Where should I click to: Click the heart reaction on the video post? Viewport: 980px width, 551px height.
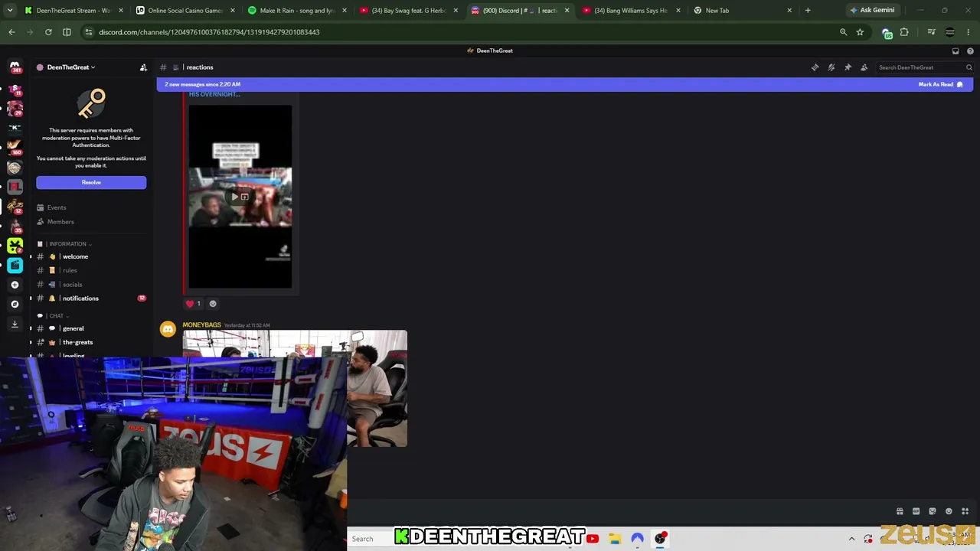[193, 304]
